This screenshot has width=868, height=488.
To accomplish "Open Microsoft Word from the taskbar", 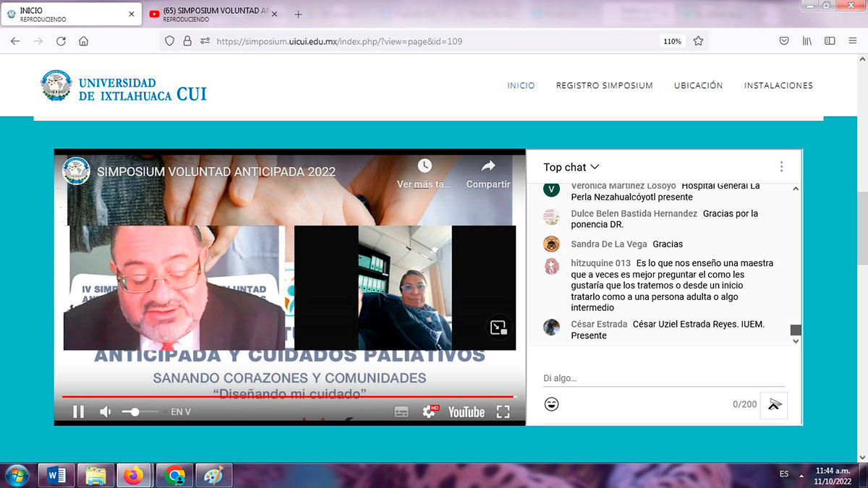I will (56, 476).
